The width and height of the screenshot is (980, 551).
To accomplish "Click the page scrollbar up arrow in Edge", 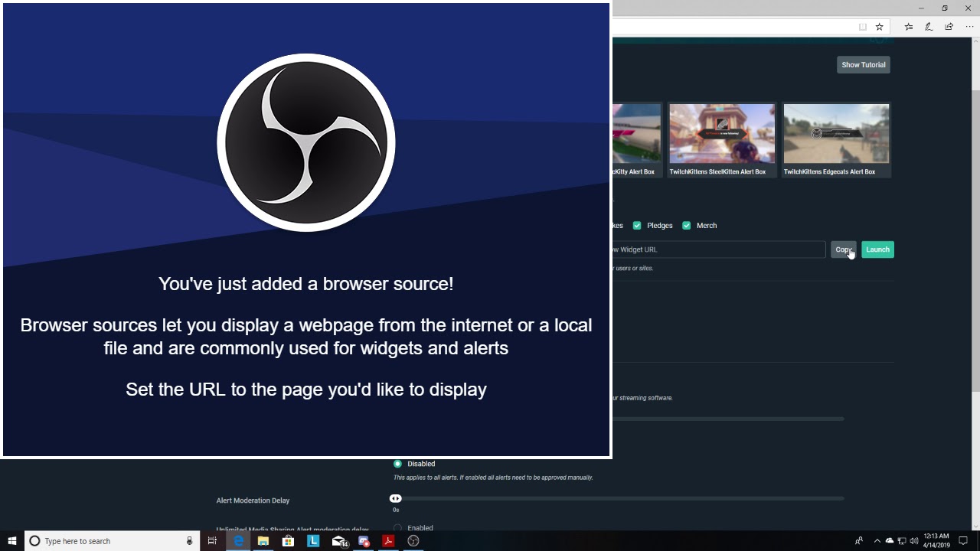I will click(x=975, y=41).
